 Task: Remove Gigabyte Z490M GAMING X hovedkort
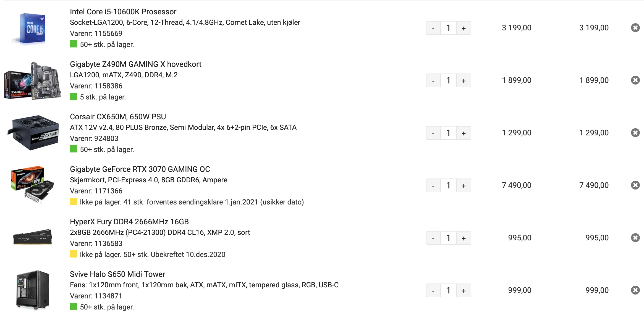coord(635,80)
